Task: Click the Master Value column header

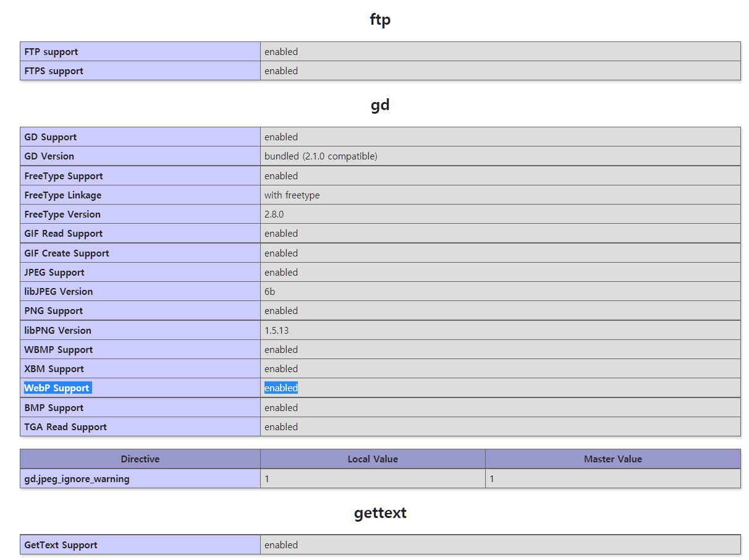Action: click(612, 459)
